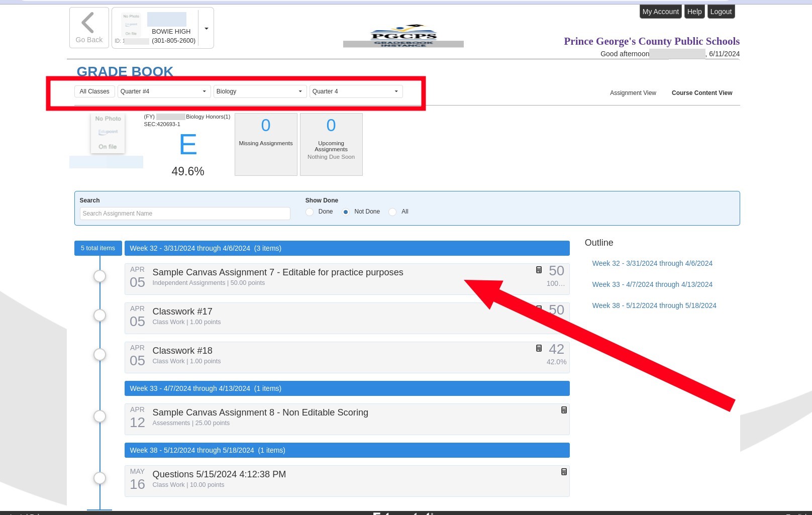The width and height of the screenshot is (812, 515).
Task: Switch to Course Content View
Action: 701,93
